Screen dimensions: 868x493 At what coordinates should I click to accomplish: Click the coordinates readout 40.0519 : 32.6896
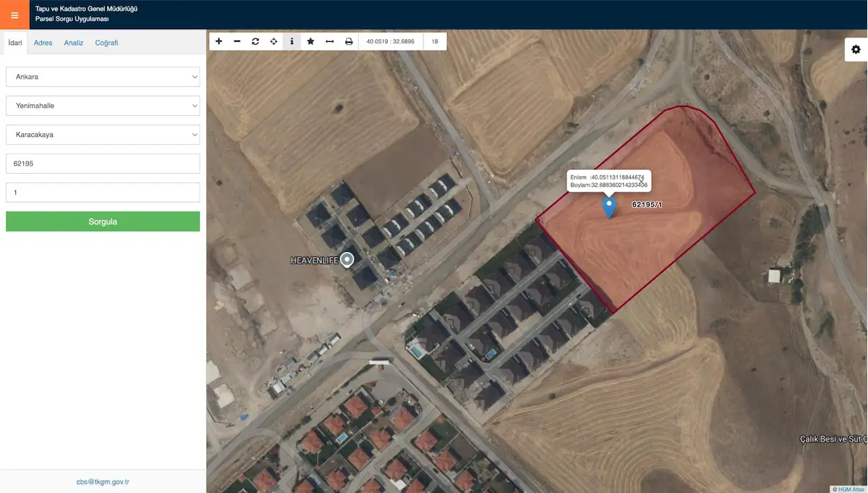point(391,41)
